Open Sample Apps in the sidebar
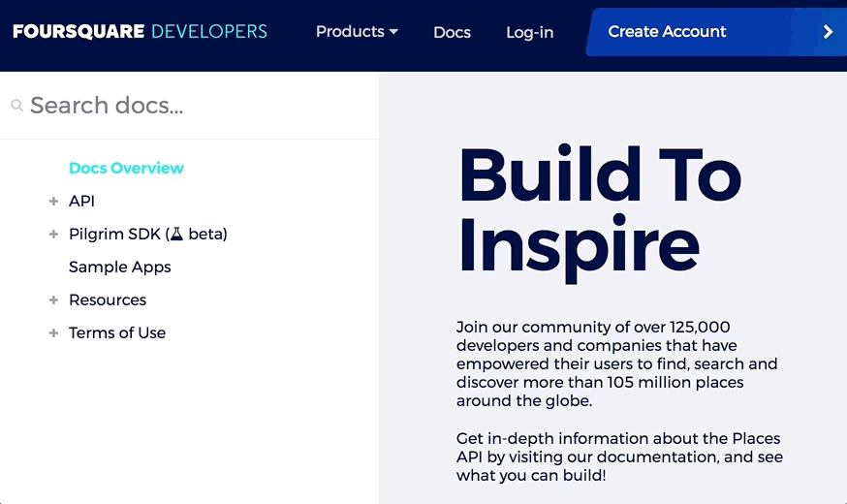 [x=120, y=267]
